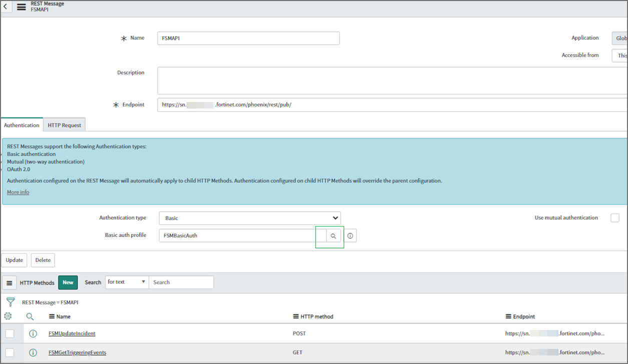Preview the FSMBasicAuth record info icon
The width and height of the screenshot is (628, 364).
350,236
